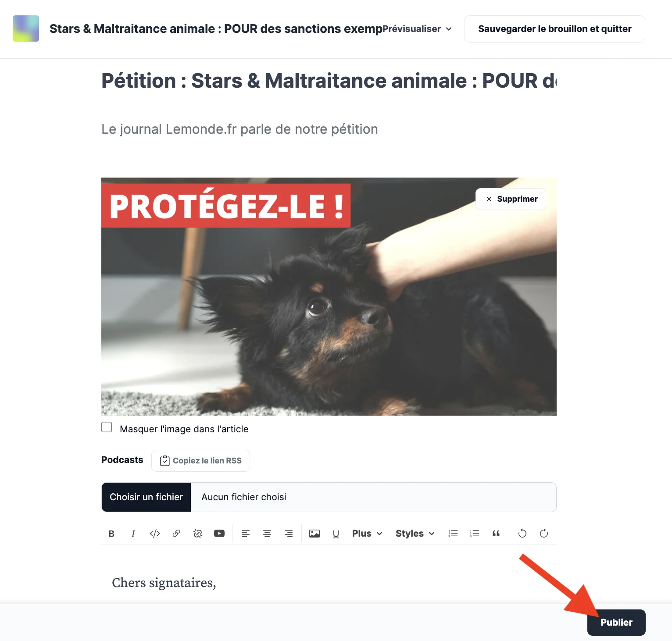
Task: Center align the text
Action: (x=267, y=534)
